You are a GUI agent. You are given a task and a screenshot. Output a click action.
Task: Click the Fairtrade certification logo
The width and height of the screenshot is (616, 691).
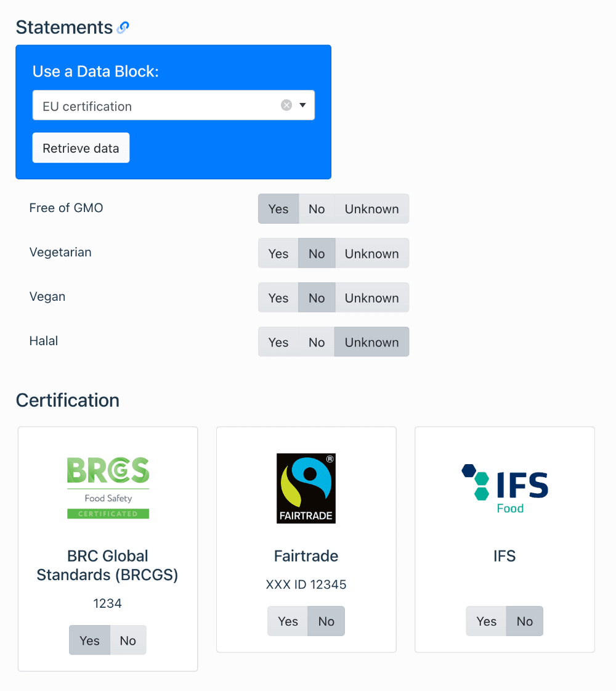(306, 488)
